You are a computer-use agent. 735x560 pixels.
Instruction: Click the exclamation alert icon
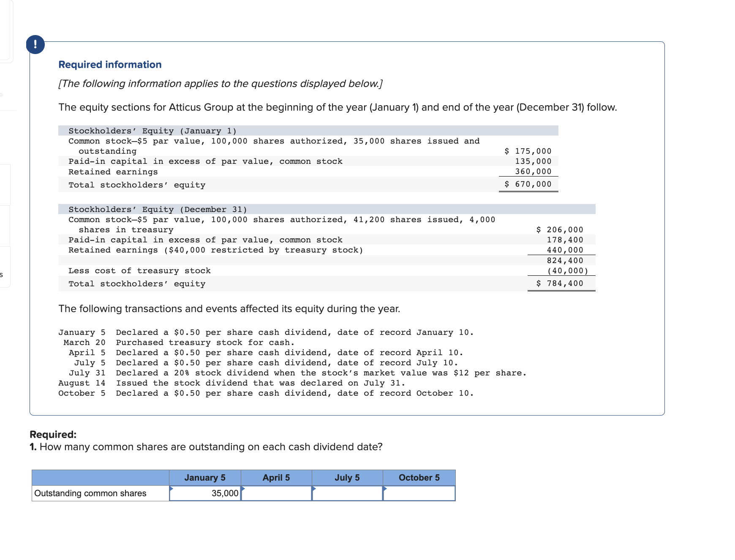point(35,44)
